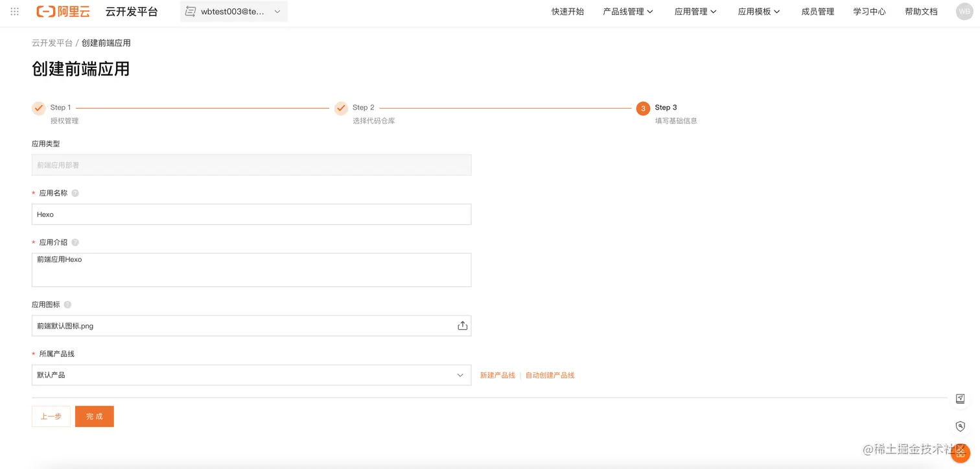This screenshot has width=980, height=469.
Task: Expand the 应用管理 menu
Action: point(695,12)
